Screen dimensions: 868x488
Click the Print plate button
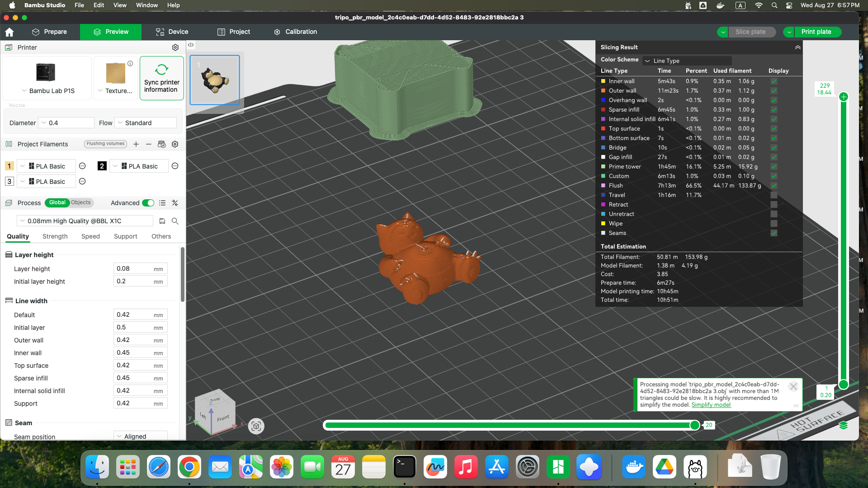click(816, 32)
